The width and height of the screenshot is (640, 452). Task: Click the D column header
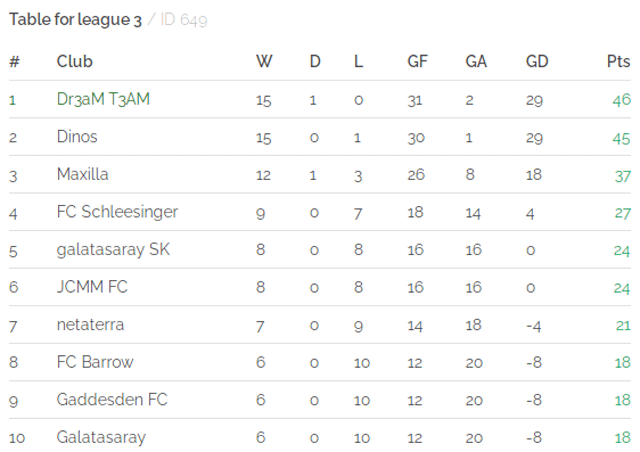pos(315,62)
